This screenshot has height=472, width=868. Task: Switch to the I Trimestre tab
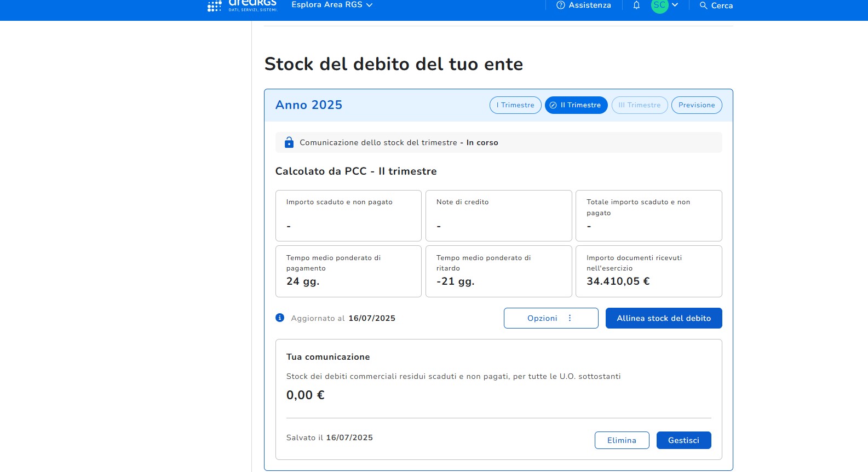pyautogui.click(x=515, y=105)
